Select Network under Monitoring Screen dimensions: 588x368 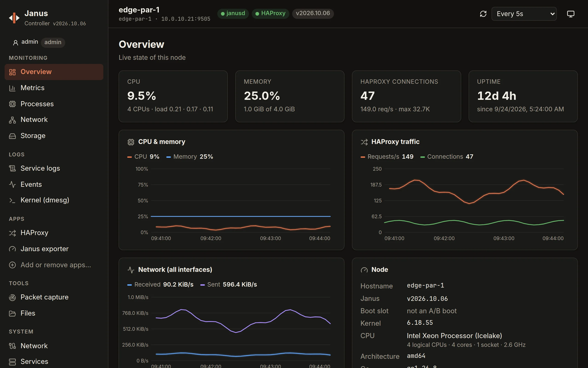(x=54, y=120)
